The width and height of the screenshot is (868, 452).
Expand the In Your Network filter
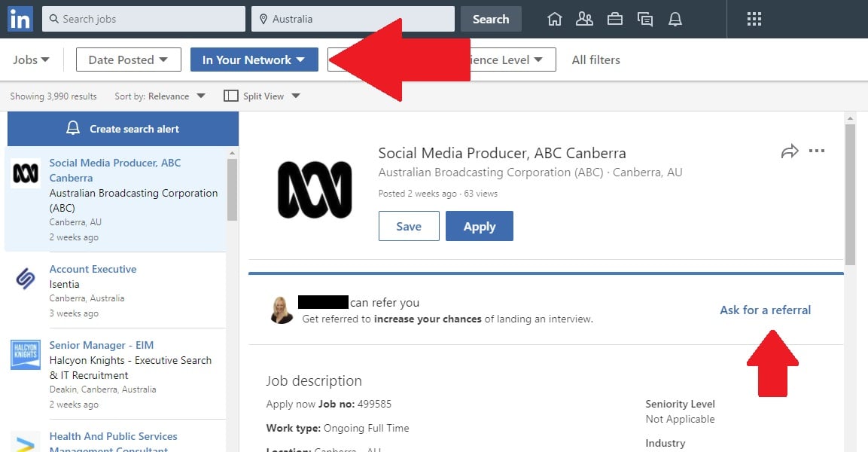coord(254,60)
